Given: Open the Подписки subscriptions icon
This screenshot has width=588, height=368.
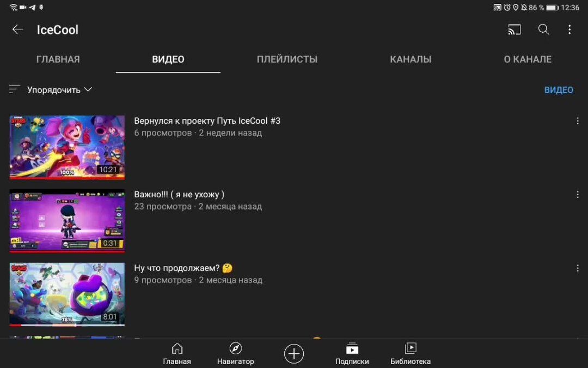Looking at the screenshot, I should click(352, 348).
